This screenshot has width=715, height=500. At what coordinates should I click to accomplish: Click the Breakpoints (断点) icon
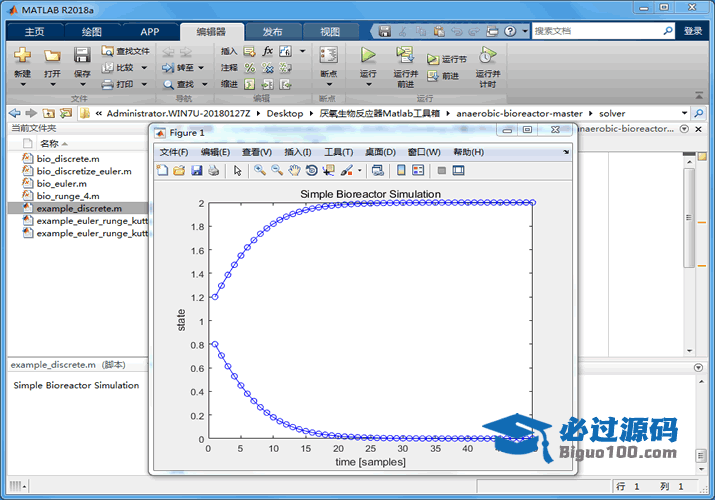click(328, 55)
